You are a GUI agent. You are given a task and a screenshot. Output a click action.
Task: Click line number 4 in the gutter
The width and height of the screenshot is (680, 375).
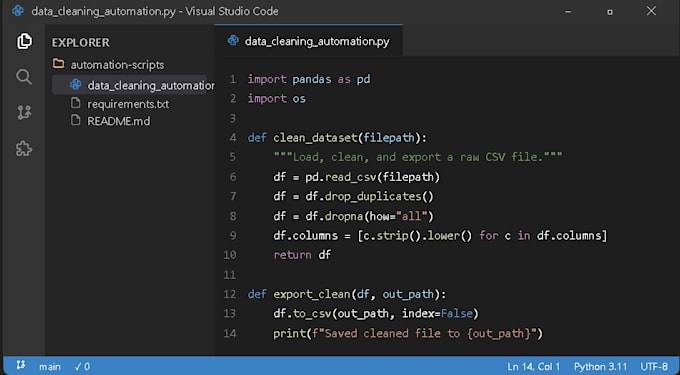[x=233, y=138]
